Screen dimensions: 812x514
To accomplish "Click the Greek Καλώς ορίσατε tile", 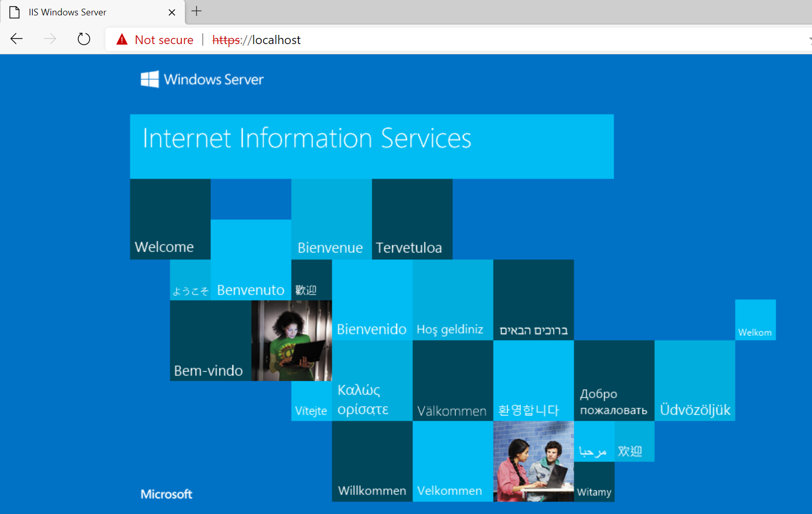I will pyautogui.click(x=372, y=381).
